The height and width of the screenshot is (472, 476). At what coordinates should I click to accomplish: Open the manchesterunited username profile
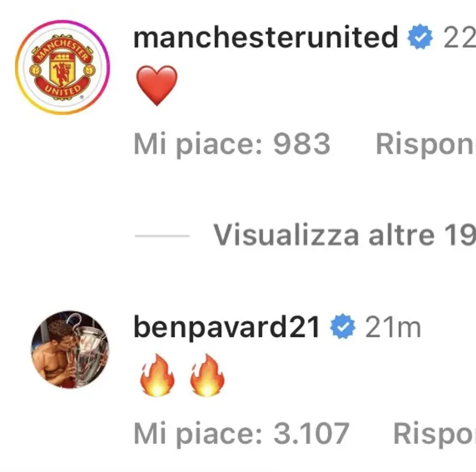click(x=264, y=36)
